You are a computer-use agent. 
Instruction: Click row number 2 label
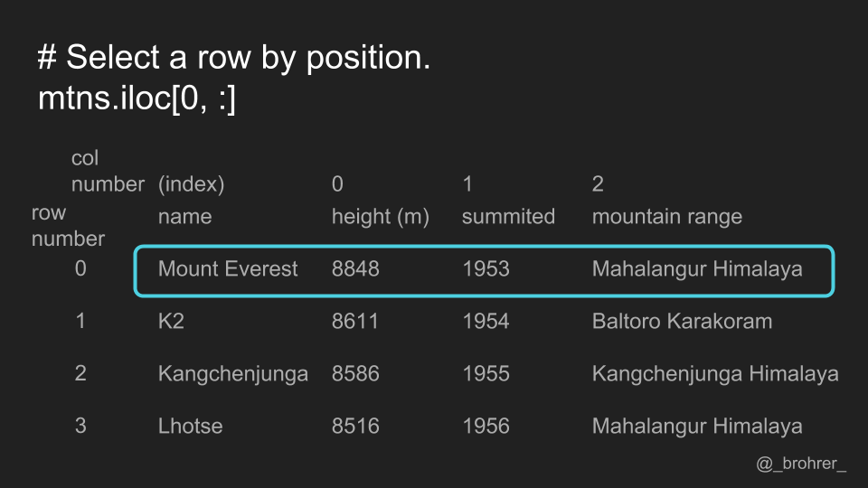[x=80, y=373]
